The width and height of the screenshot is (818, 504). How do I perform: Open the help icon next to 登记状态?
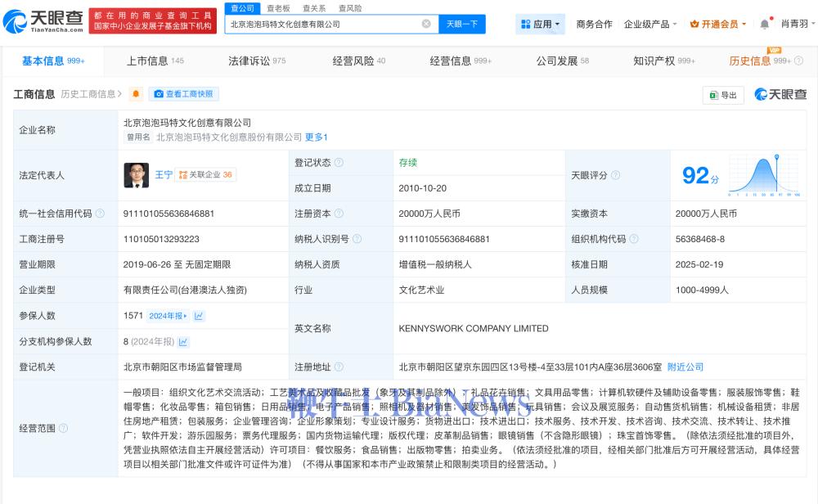(x=339, y=162)
